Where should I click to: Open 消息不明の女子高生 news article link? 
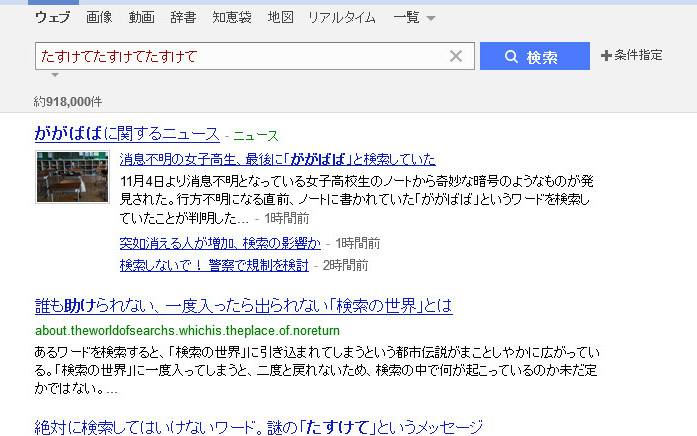(277, 159)
